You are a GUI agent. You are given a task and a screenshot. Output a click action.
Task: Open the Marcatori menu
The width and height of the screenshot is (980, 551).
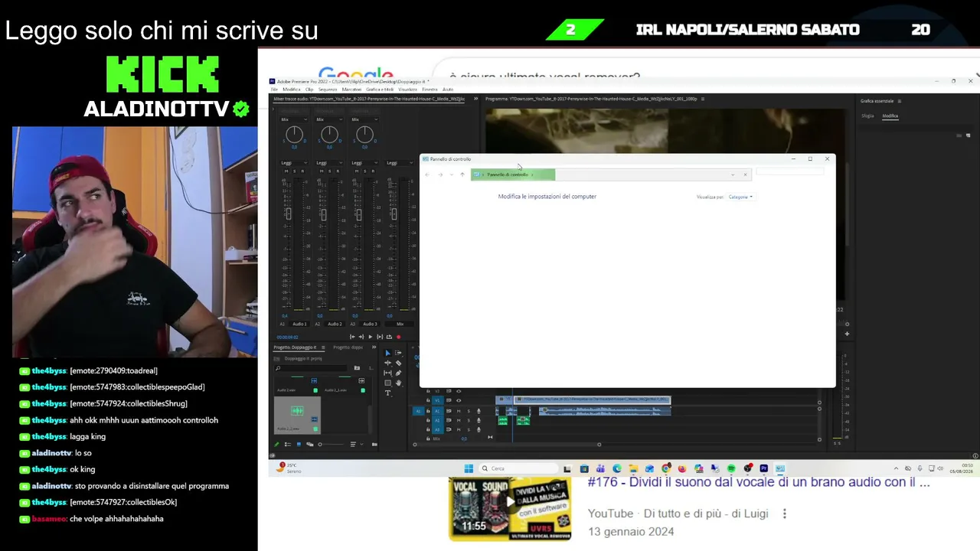[351, 90]
